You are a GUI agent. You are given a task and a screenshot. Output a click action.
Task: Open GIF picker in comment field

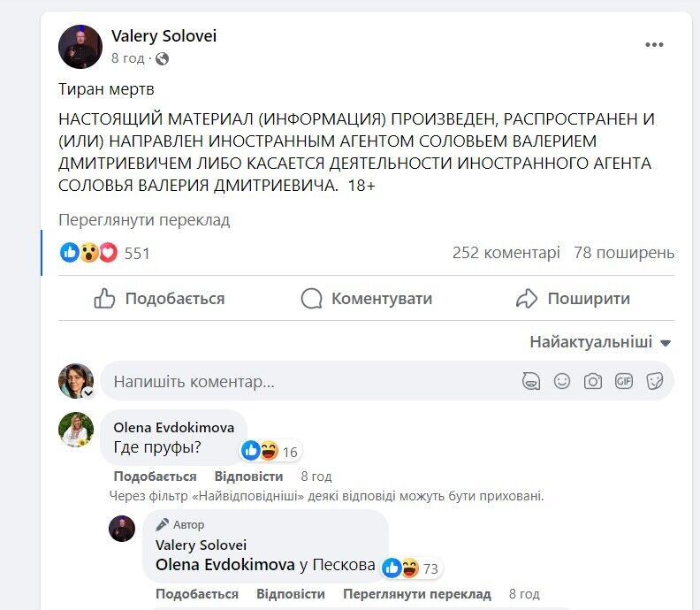click(624, 382)
